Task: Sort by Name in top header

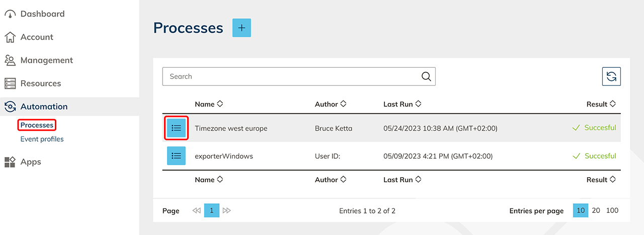Action: [208, 104]
